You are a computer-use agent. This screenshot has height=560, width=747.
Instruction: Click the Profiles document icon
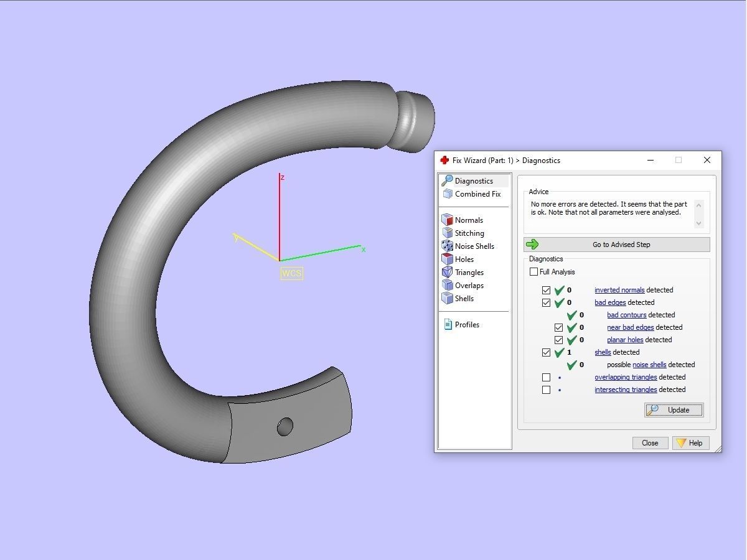pyautogui.click(x=448, y=325)
